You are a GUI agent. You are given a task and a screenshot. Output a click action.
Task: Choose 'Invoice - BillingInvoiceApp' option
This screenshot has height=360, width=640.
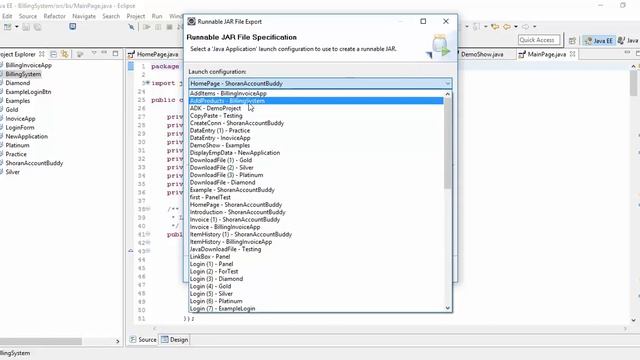(316, 227)
